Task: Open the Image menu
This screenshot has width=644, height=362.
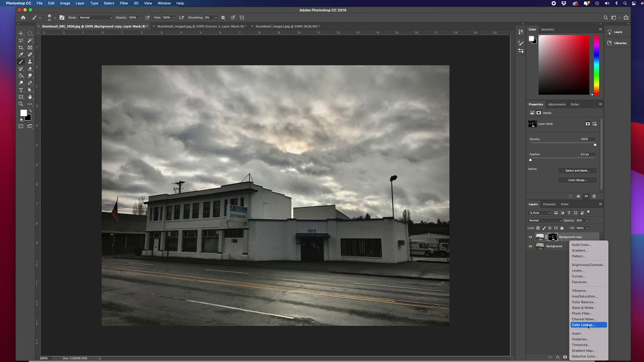Action: point(65,3)
